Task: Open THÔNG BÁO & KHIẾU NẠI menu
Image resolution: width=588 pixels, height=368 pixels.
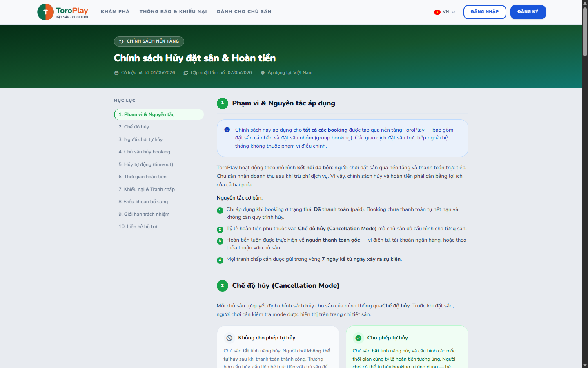Action: point(173,11)
